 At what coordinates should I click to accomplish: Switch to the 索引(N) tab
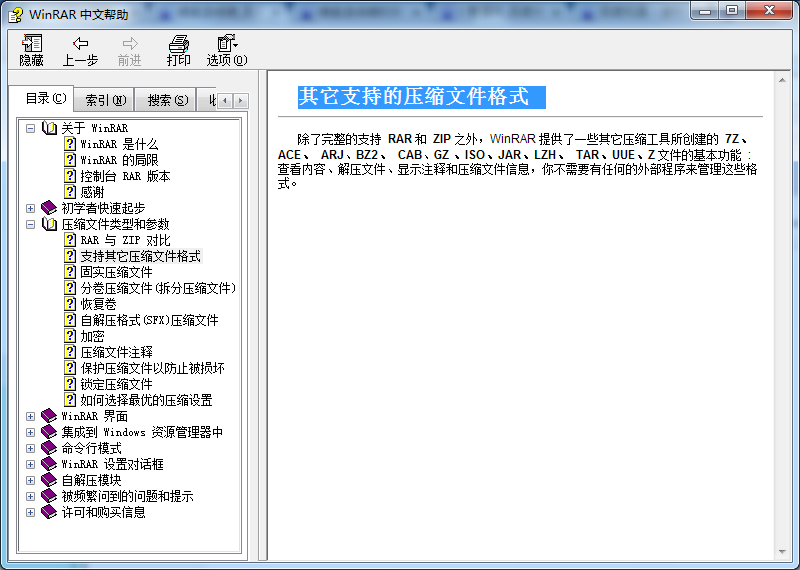tap(105, 100)
